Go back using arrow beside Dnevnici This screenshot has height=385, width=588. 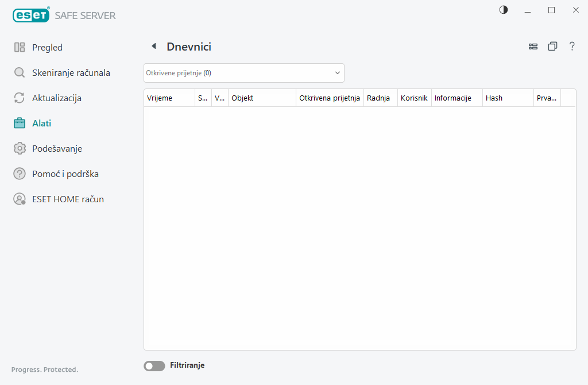click(x=153, y=47)
